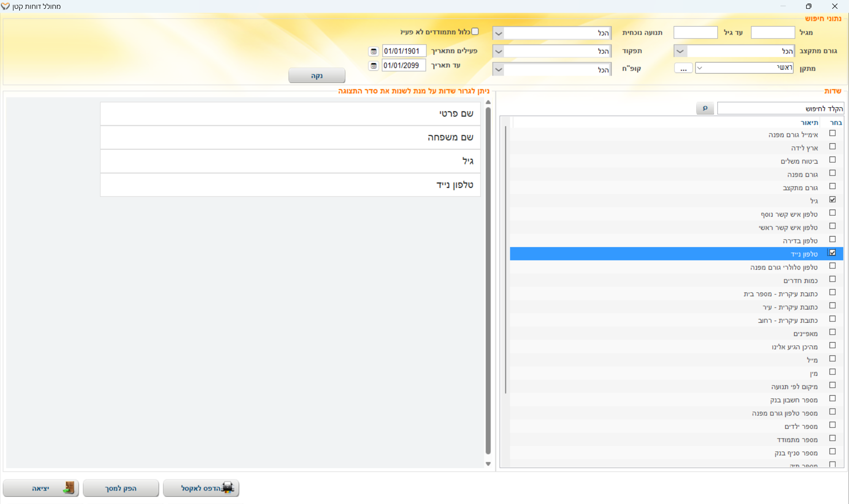Viewport: 849px width, 504px height.
Task: Enable כלול מתמודדים לא פעיל checkbox
Action: [x=475, y=31]
